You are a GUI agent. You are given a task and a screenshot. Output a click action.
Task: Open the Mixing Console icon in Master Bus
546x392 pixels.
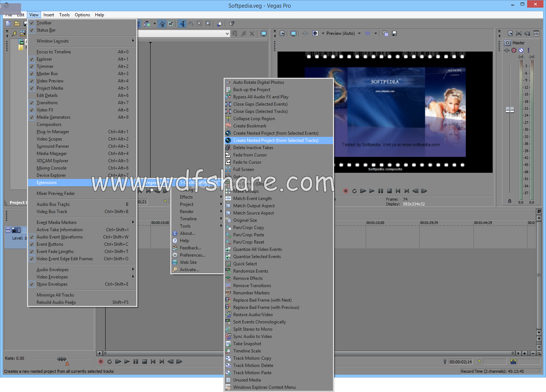coord(536,33)
